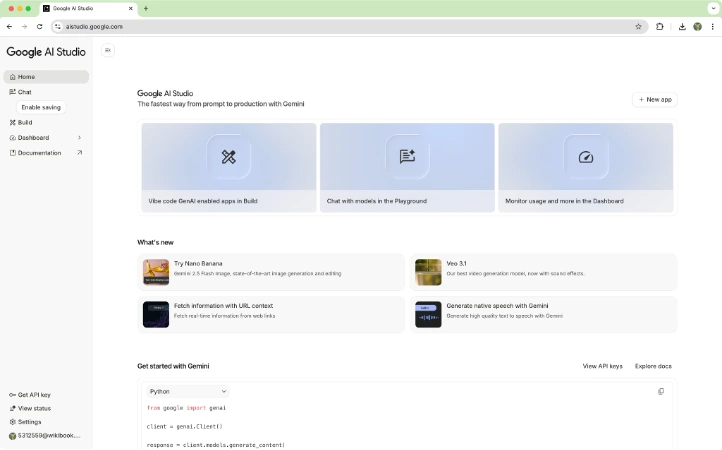Select the Dashboard sidebar item
Image resolution: width=722 pixels, height=450 pixels.
pos(46,138)
